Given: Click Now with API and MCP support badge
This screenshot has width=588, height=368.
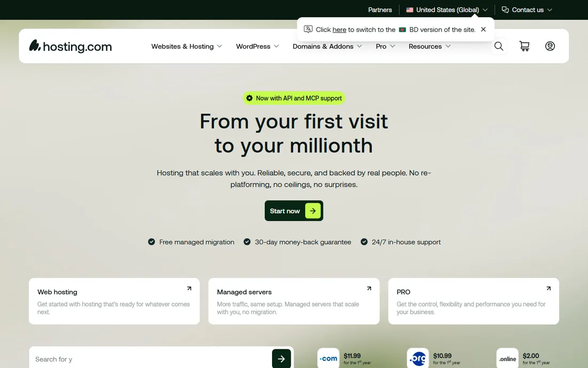Looking at the screenshot, I should [293, 98].
